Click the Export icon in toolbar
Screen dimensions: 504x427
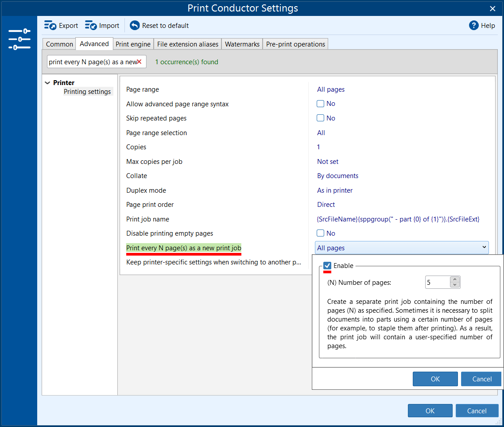(x=50, y=26)
